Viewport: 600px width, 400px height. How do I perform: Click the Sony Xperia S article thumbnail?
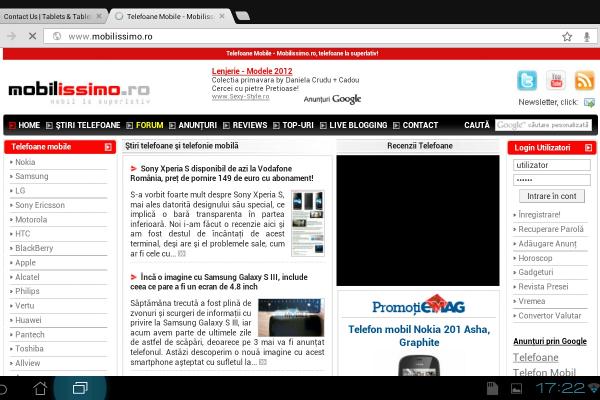tap(308, 223)
